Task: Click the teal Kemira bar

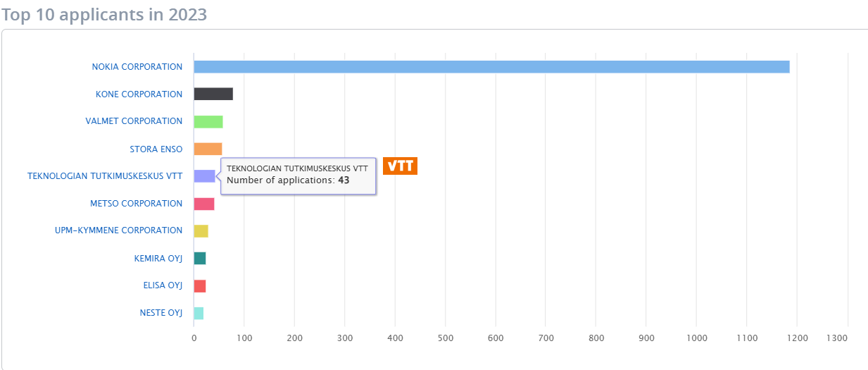Action: [200, 259]
